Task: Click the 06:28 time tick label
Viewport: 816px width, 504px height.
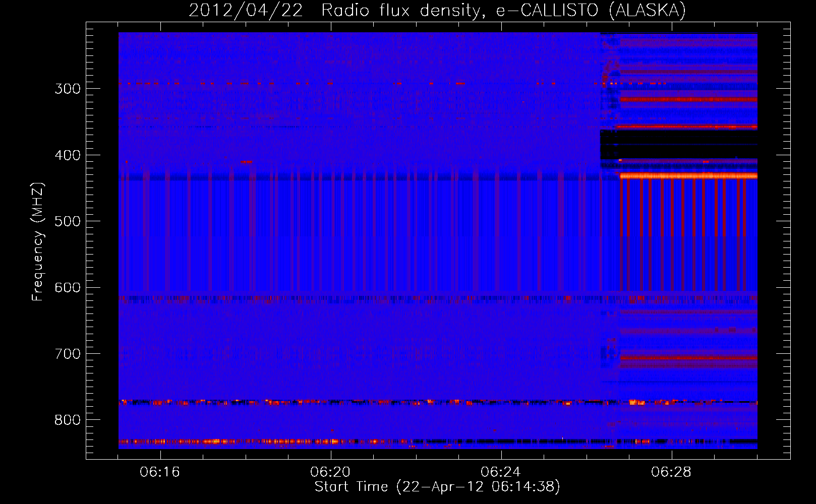Action: pos(671,472)
